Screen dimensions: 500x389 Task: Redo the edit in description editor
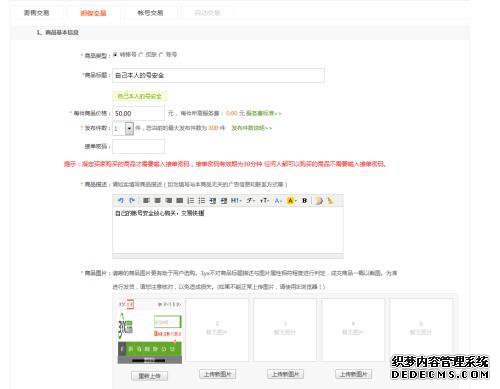click(132, 200)
